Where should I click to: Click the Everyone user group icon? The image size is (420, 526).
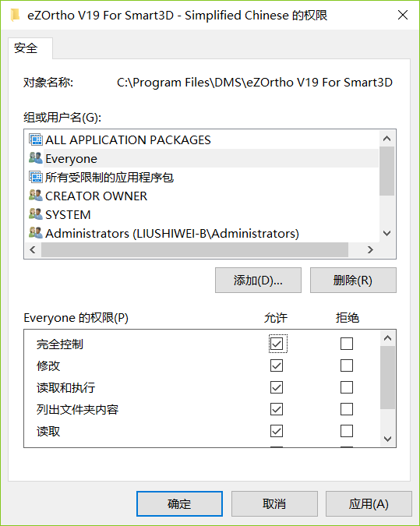[x=36, y=158]
